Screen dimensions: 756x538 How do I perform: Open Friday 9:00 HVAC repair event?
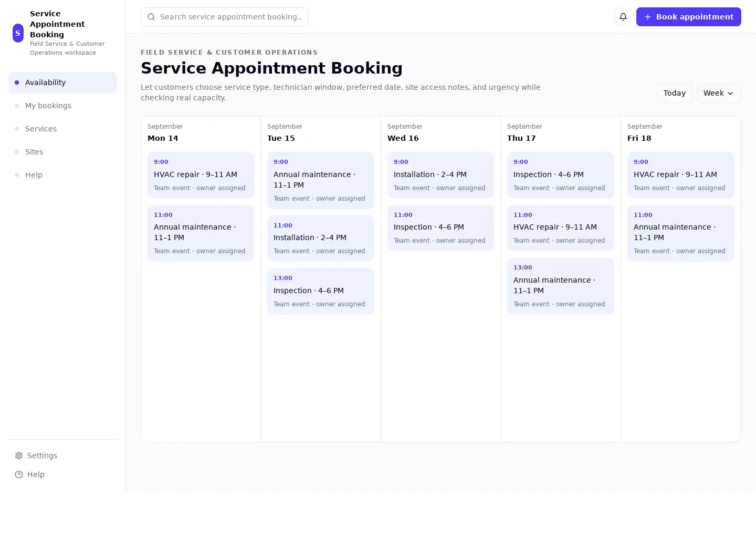(x=681, y=175)
